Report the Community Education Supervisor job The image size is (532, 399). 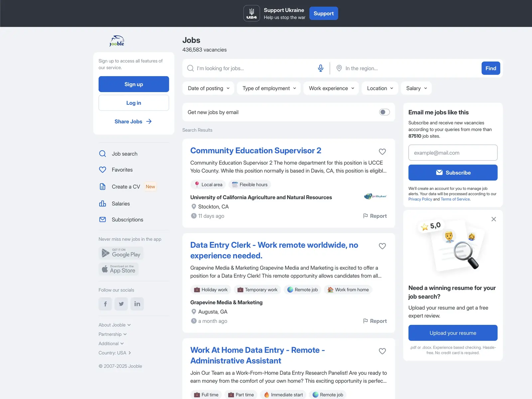click(x=375, y=216)
